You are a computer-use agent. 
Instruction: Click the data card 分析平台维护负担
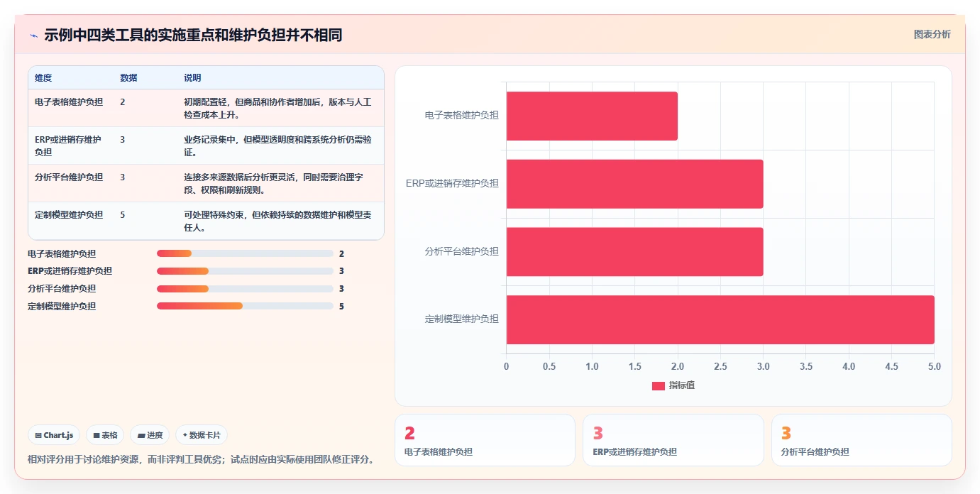[861, 440]
